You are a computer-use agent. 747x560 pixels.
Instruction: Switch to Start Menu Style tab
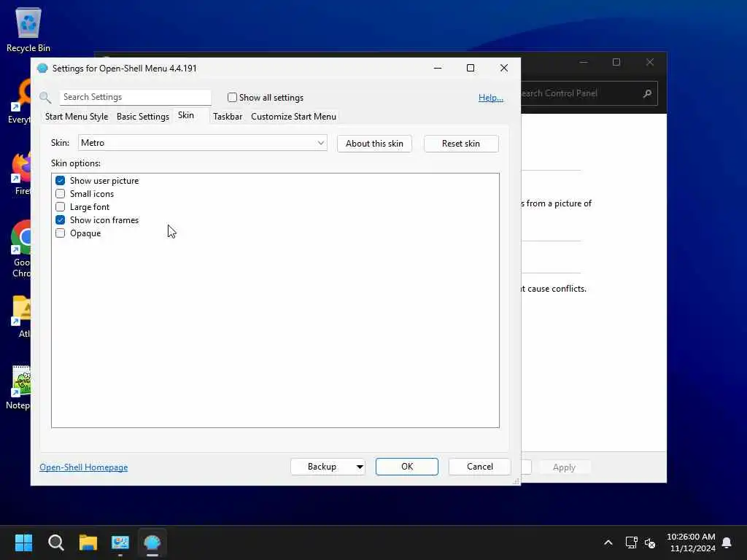(x=76, y=117)
